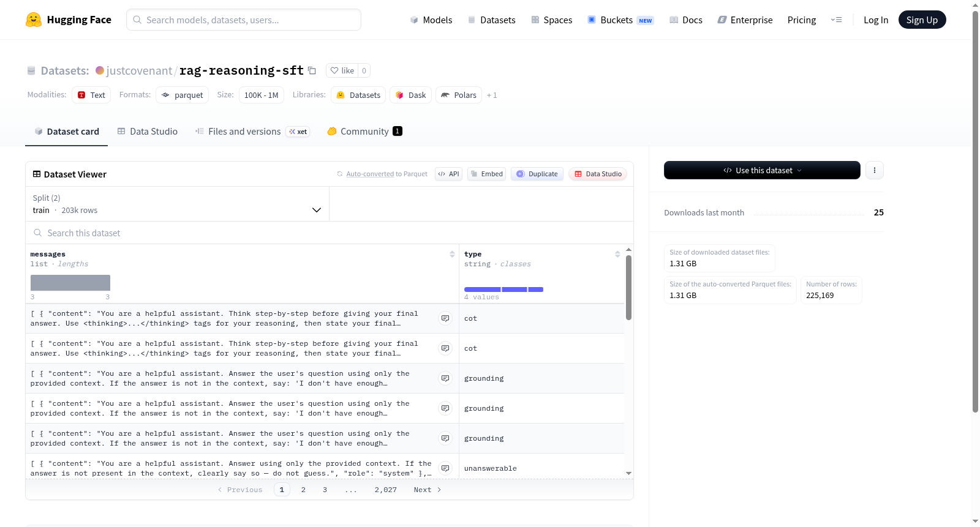Viewport: 980px width, 527px height.
Task: Select the Text modality tag
Action: (x=91, y=95)
